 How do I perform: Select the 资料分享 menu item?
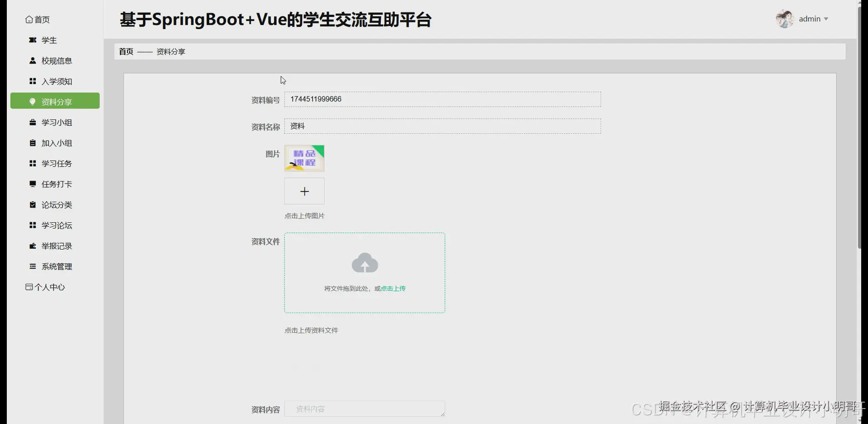click(55, 101)
